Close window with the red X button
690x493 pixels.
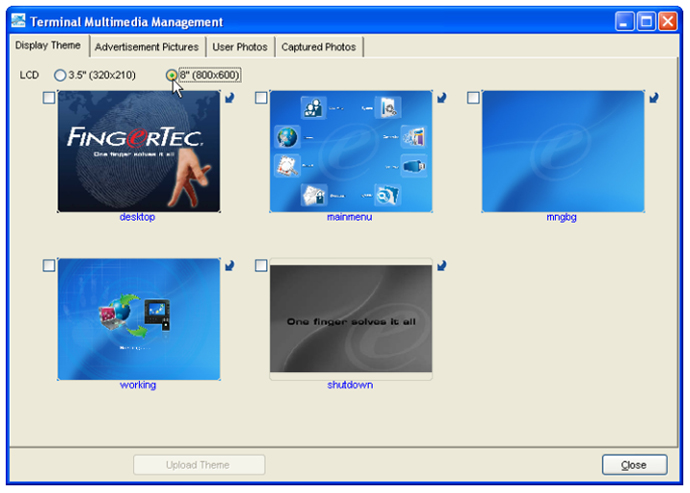668,21
